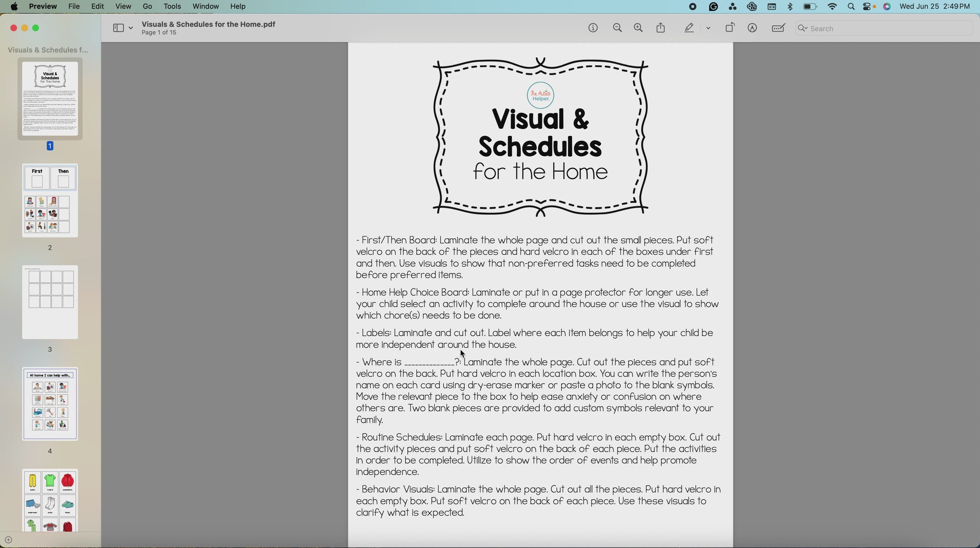Zoom in using the toolbar magnifier
Image resolution: width=980 pixels, height=548 pixels.
click(x=638, y=28)
